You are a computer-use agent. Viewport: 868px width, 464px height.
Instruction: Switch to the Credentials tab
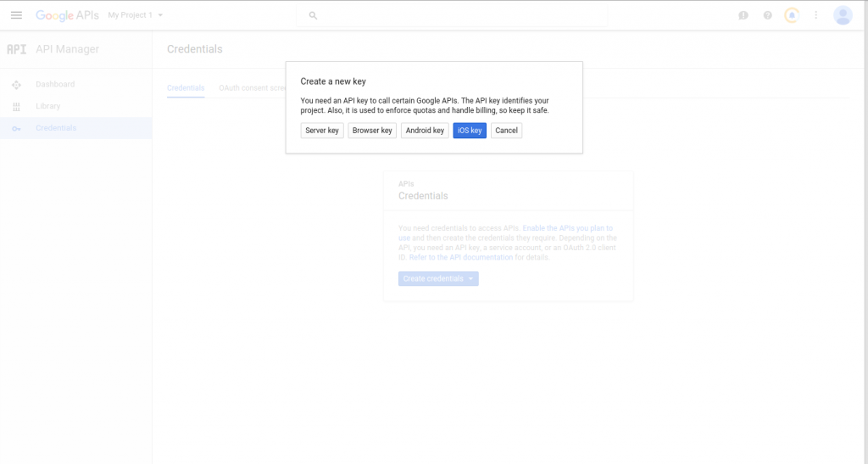tap(186, 88)
